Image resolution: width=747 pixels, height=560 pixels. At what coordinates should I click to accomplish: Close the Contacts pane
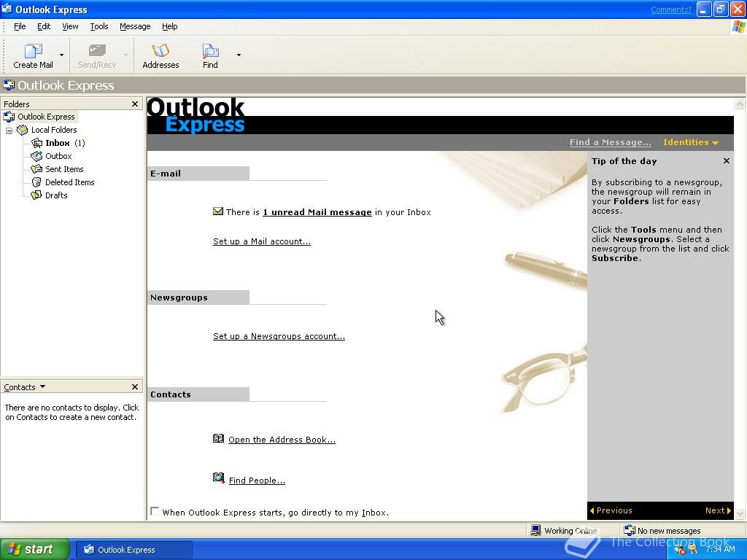click(135, 386)
